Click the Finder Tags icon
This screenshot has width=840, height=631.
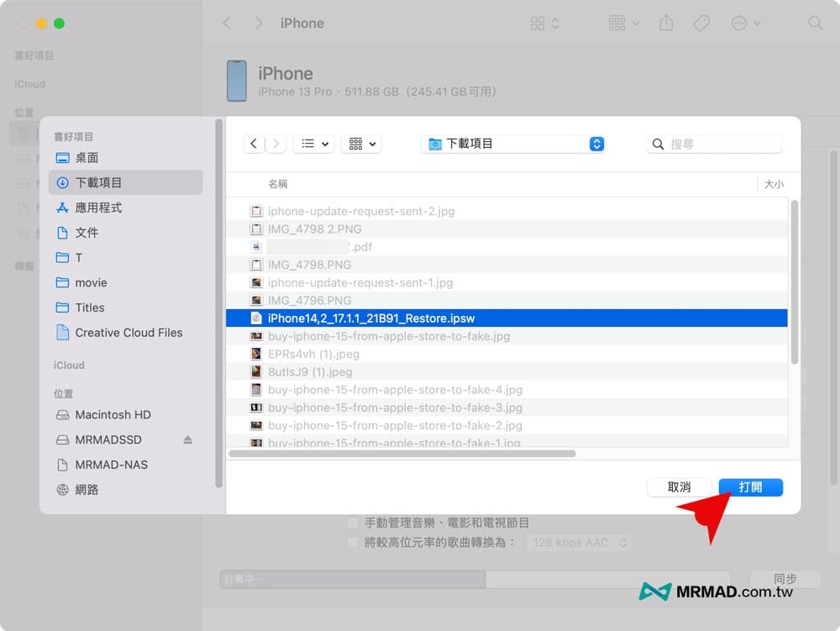pyautogui.click(x=701, y=23)
